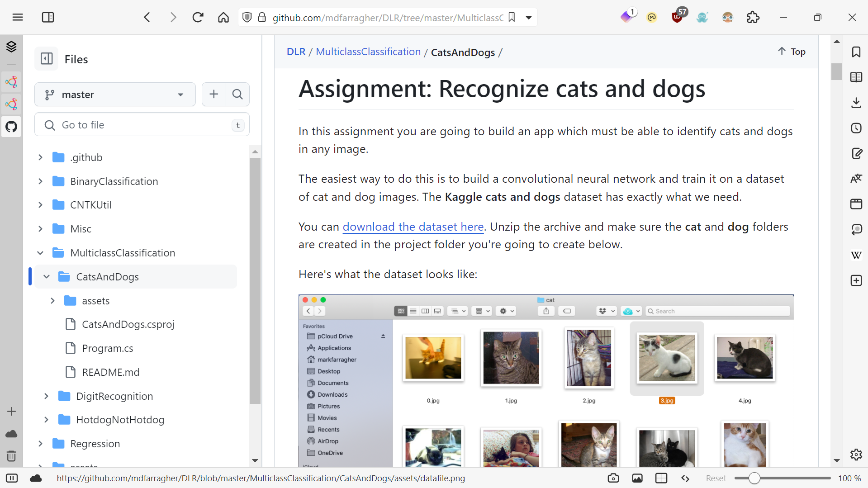Click the search files magnifier button

click(237, 95)
